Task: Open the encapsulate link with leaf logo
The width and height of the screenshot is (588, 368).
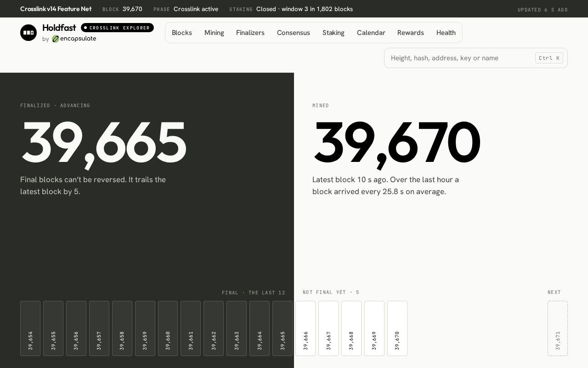Action: pyautogui.click(x=74, y=39)
